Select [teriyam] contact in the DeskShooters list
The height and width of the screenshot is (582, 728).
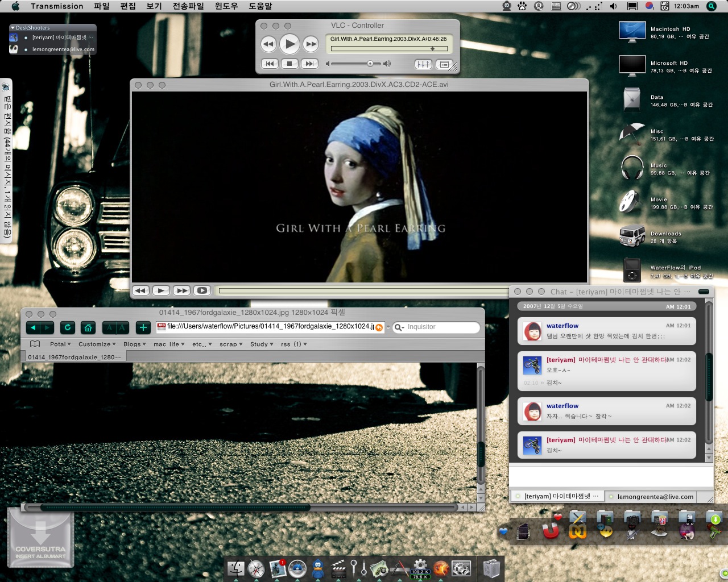tap(52, 38)
